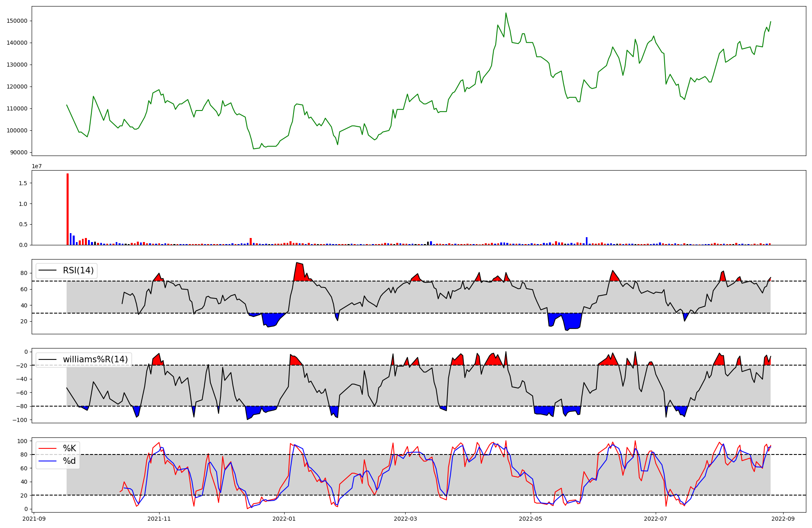Click the 90000 price axis tick label
Screen dimensions: 812x528
click(19, 152)
